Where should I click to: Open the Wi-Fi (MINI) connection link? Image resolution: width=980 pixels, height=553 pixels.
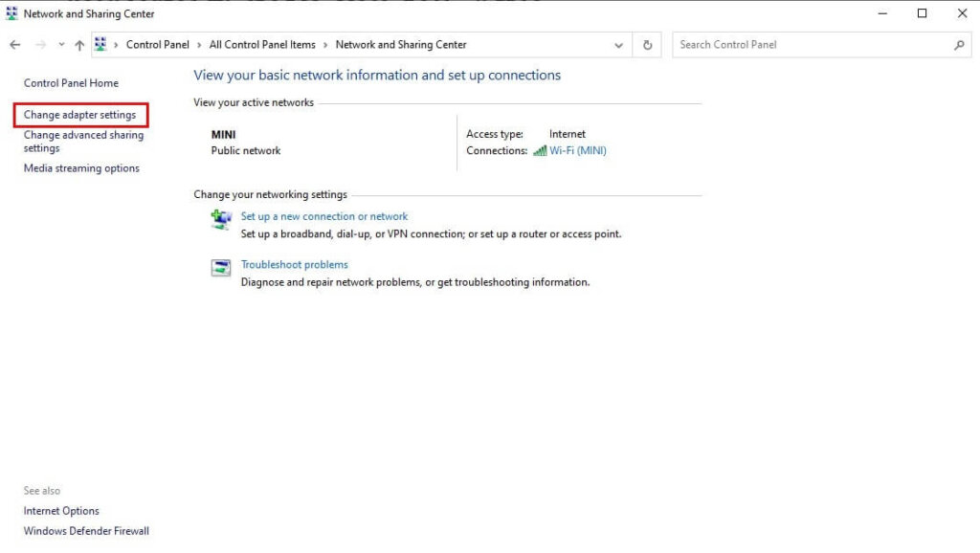click(578, 150)
